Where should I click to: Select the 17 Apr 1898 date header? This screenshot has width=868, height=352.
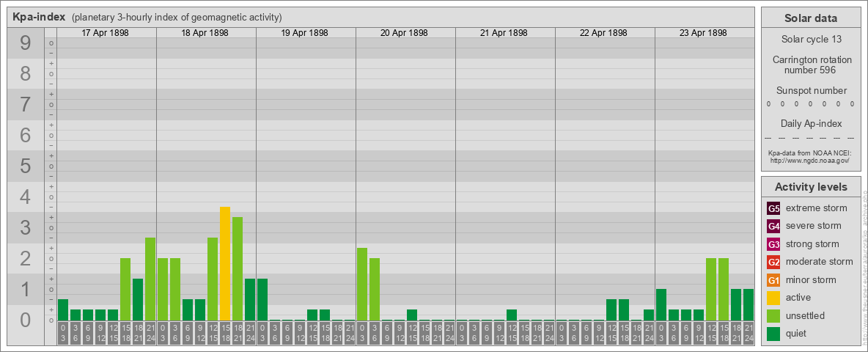point(105,33)
